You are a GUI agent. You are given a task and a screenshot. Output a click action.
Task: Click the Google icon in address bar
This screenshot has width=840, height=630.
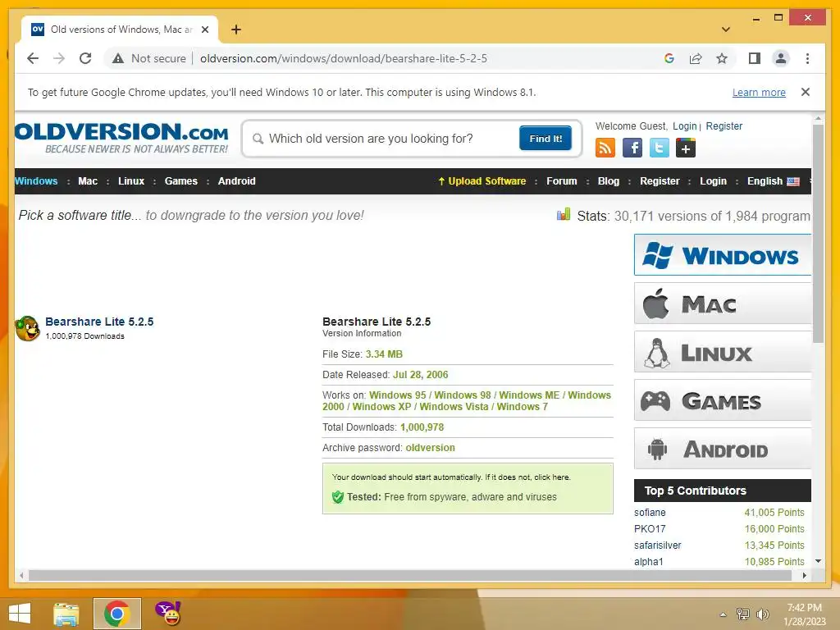coord(669,58)
